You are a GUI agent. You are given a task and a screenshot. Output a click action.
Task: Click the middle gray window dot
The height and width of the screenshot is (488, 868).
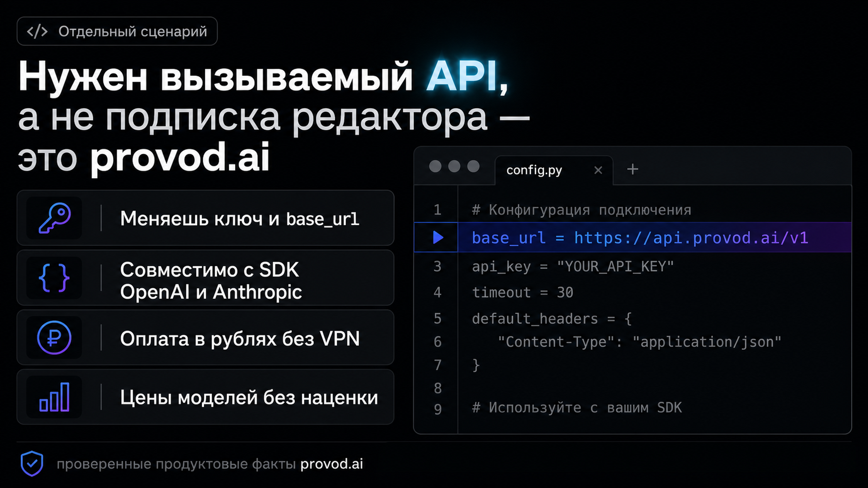(x=454, y=166)
